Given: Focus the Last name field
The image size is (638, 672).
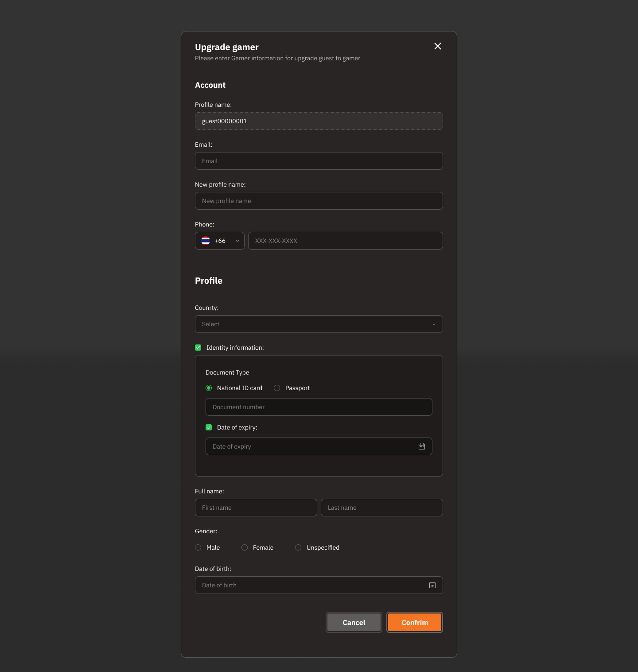Looking at the screenshot, I should 382,508.
